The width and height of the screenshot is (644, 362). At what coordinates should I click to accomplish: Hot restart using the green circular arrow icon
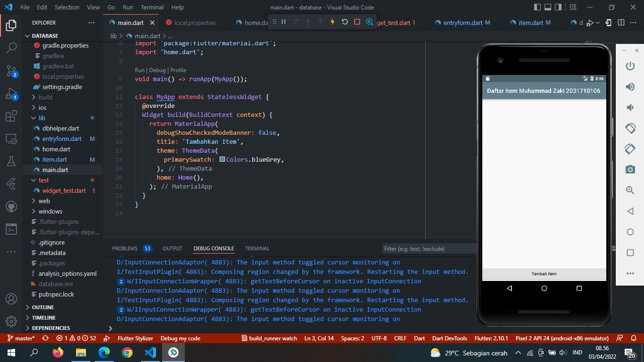click(x=345, y=22)
